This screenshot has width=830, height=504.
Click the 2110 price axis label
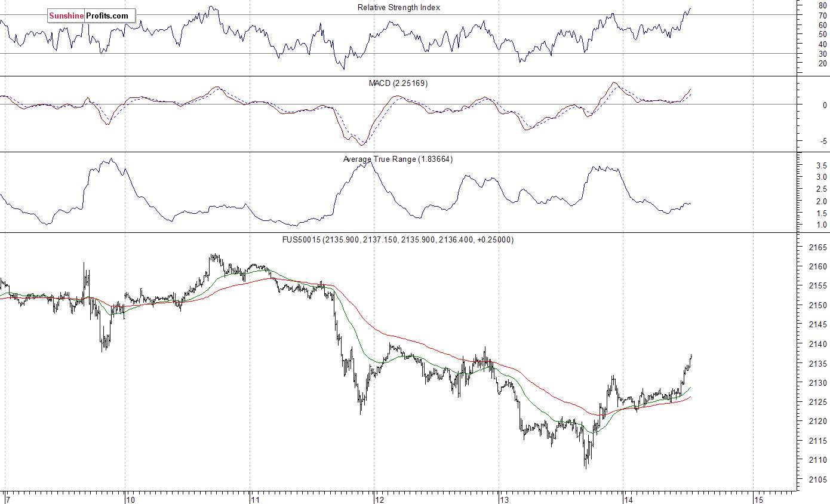(817, 460)
